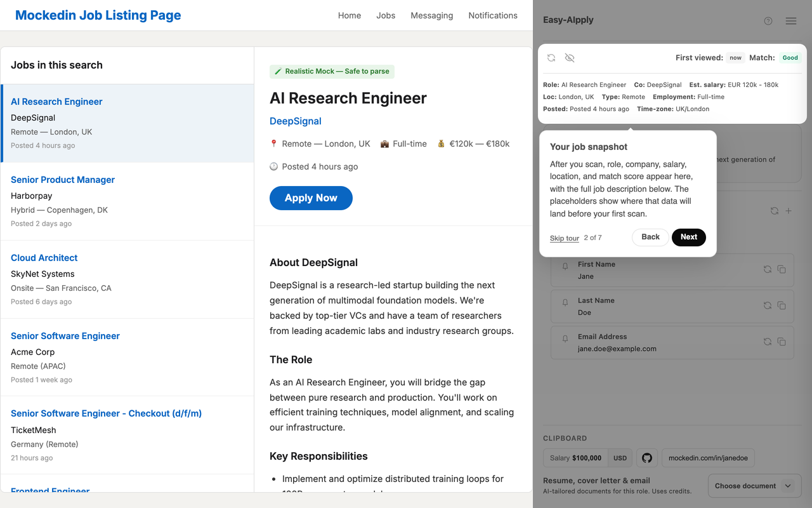The height and width of the screenshot is (508, 812).
Task: Open the Jobs nav item
Action: click(x=386, y=15)
